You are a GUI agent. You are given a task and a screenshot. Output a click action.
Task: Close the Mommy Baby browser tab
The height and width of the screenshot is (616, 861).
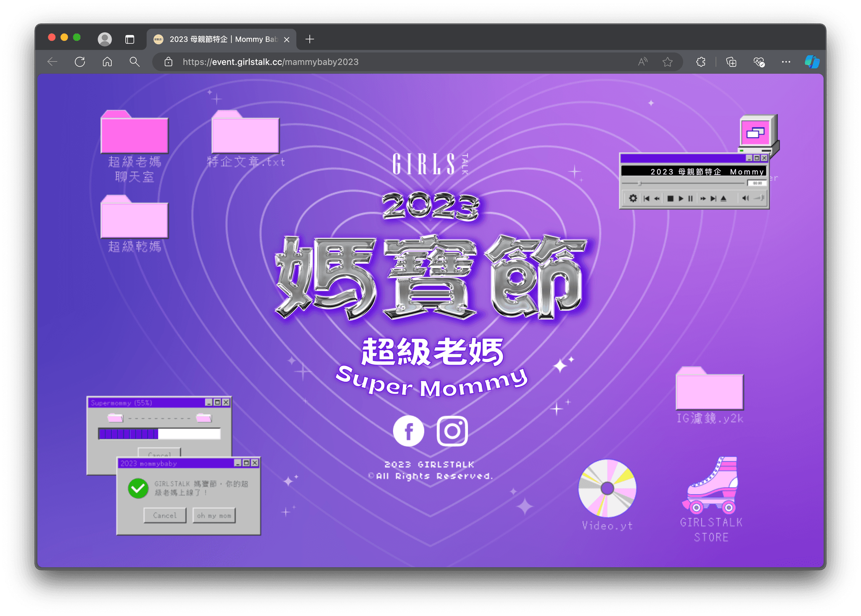[x=287, y=40]
